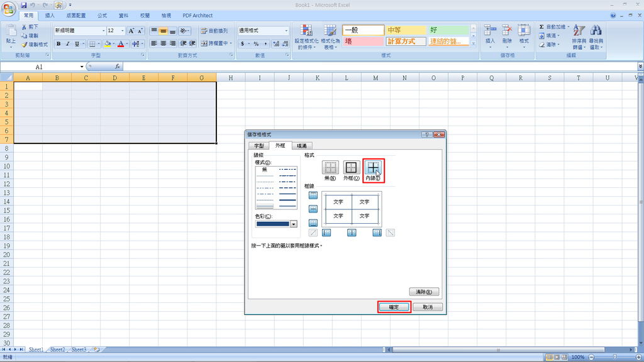Viewport: 644px width, 362px height.
Task: Open the PDF Architect ribbon tab
Action: click(197, 16)
